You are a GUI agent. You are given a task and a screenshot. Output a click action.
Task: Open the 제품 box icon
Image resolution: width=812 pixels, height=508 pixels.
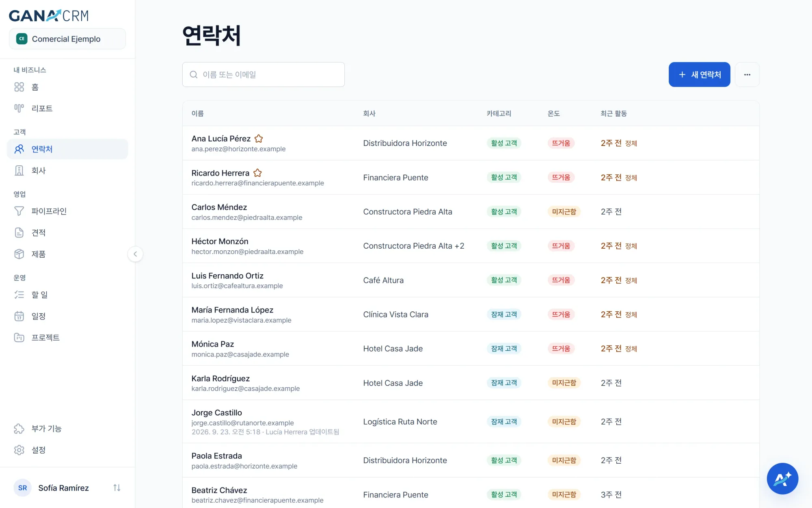pos(19,254)
